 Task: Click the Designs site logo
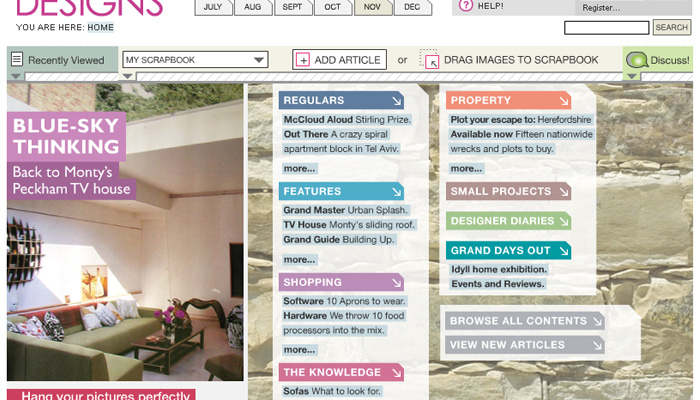click(90, 8)
